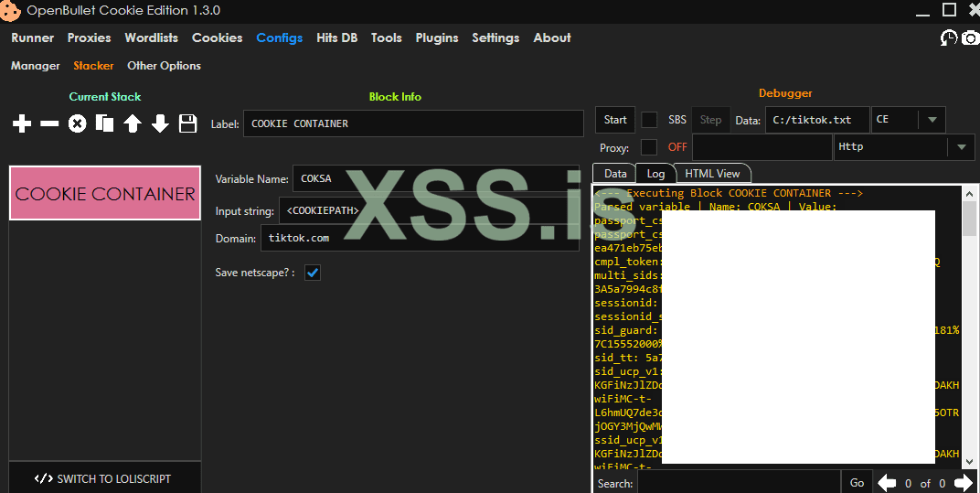The height and width of the screenshot is (493, 980).
Task: Move the block up with the up arrow
Action: coord(133,123)
